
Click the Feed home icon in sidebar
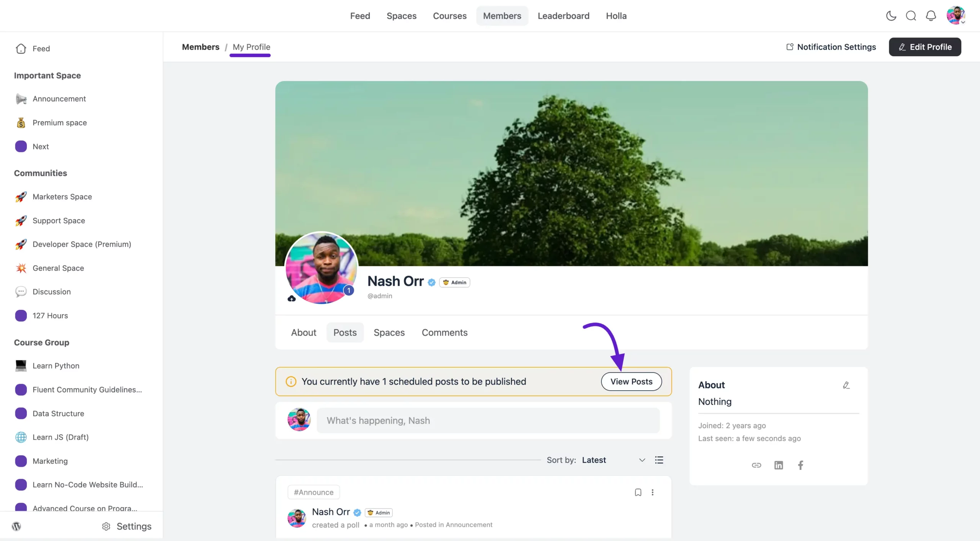click(21, 49)
